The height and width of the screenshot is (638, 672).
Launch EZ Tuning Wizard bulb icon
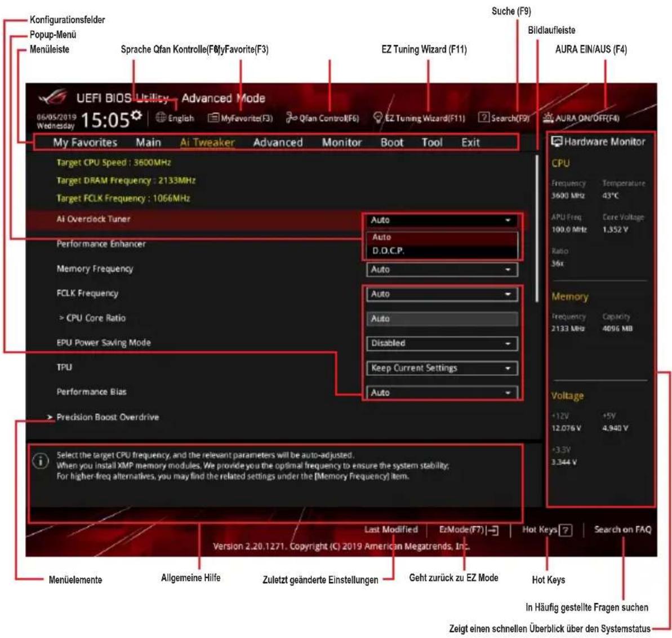[377, 117]
